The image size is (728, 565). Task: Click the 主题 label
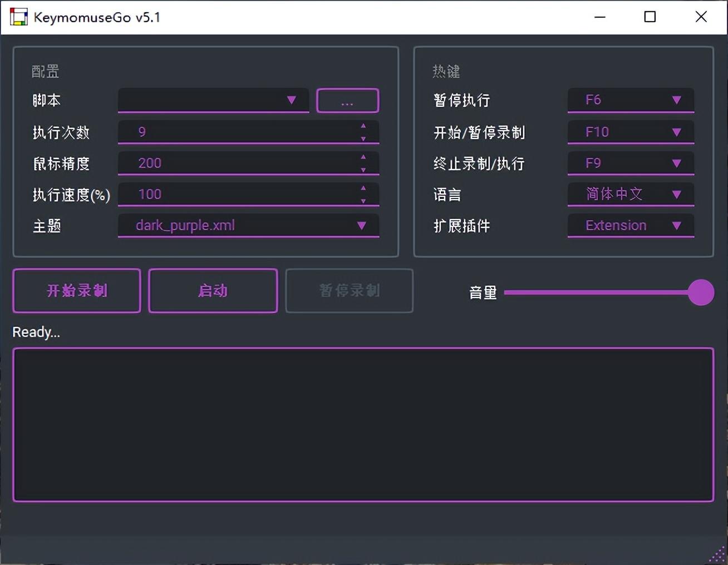pyautogui.click(x=47, y=226)
